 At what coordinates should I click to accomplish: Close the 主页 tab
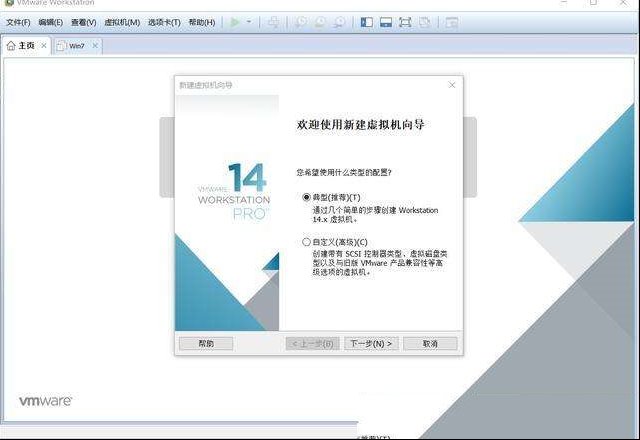44,45
